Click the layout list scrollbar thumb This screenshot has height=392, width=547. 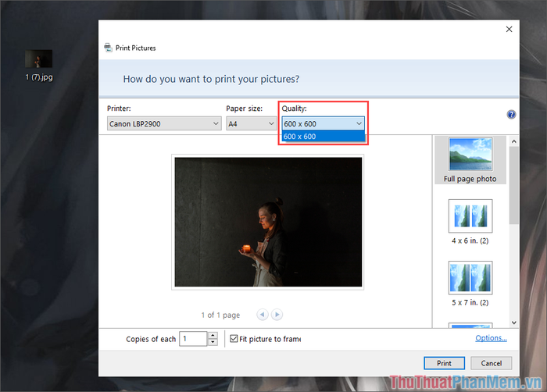pyautogui.click(x=514, y=185)
